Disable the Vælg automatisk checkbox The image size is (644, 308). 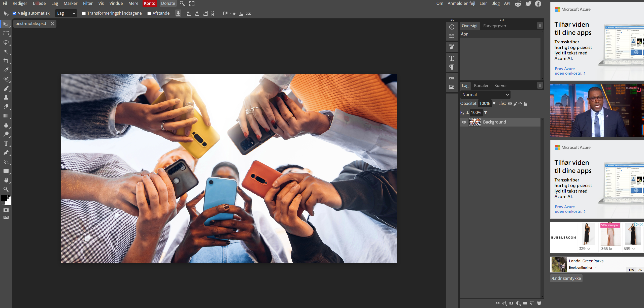(x=15, y=13)
